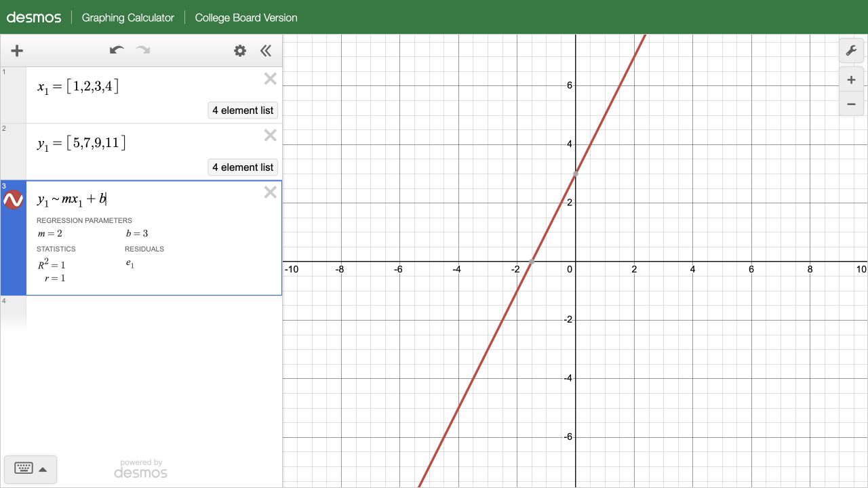Undo the last action
Viewport: 868px width, 488px height.
[117, 50]
